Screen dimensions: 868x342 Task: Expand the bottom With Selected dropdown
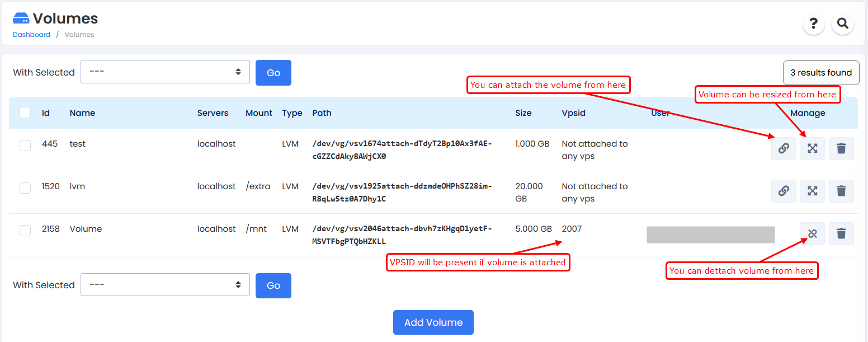[x=165, y=285]
